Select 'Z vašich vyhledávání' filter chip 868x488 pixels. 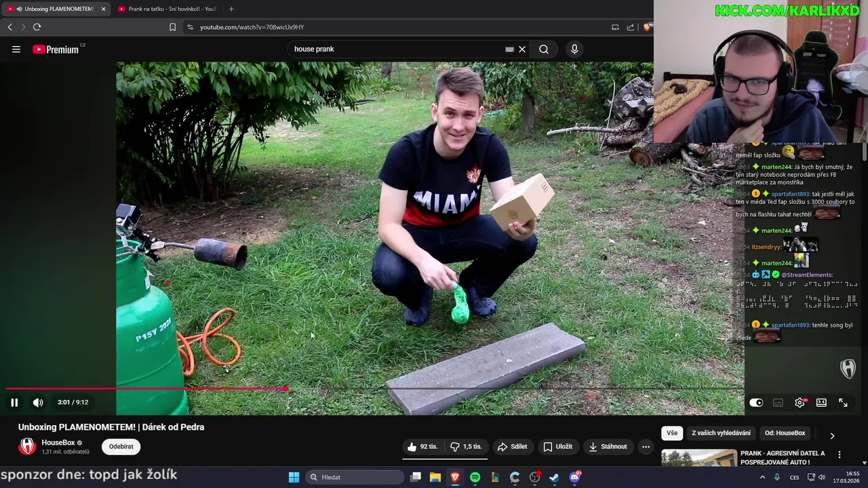click(x=721, y=433)
